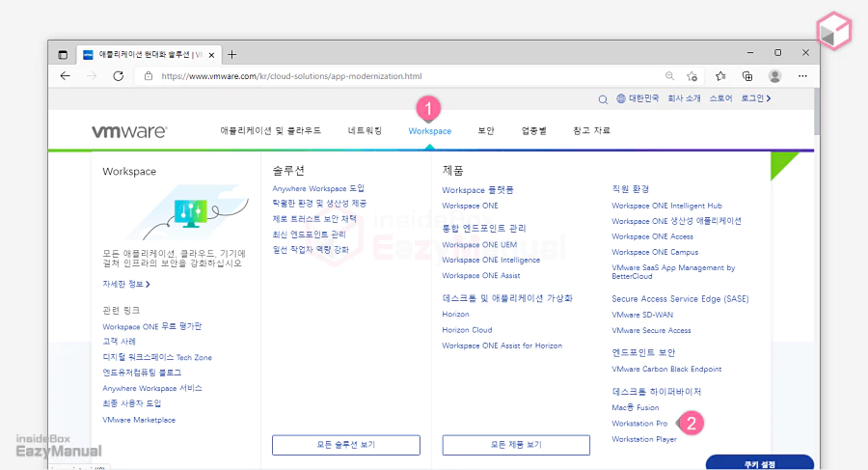868x470 pixels.
Task: Open 제로 트러스트 보안 채택 link
Action: pyautogui.click(x=314, y=219)
